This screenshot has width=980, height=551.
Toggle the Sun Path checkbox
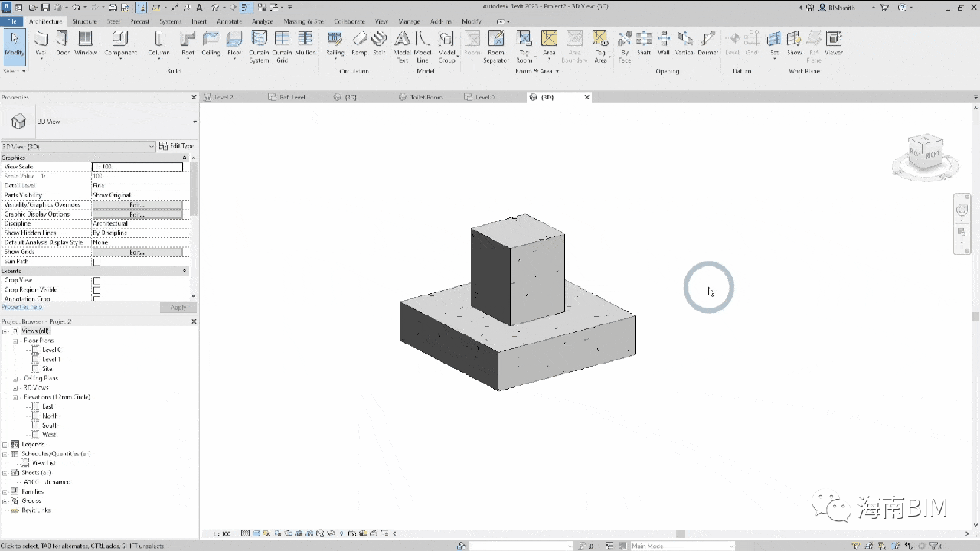[x=96, y=262]
